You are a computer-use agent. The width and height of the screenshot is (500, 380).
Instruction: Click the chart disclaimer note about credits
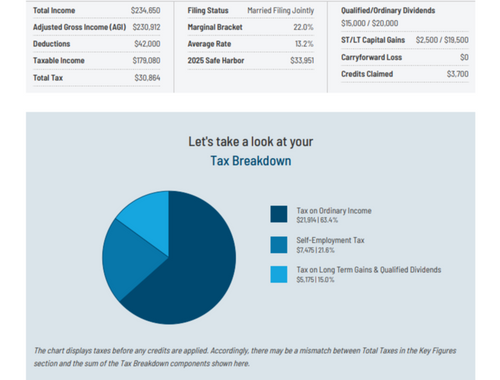pos(245,357)
